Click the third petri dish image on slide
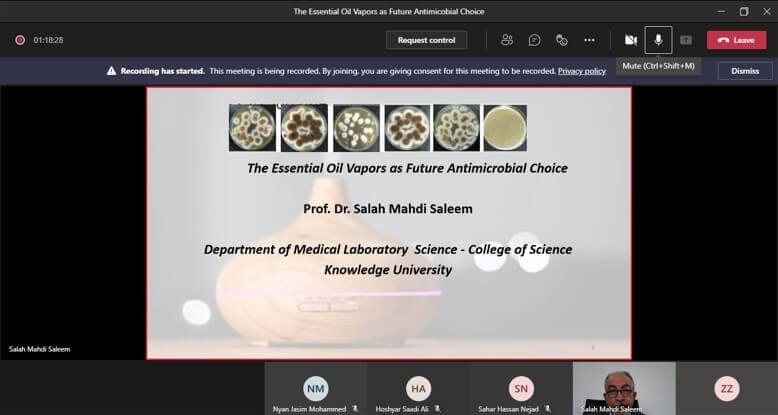This screenshot has width=778, height=415. [x=356, y=128]
